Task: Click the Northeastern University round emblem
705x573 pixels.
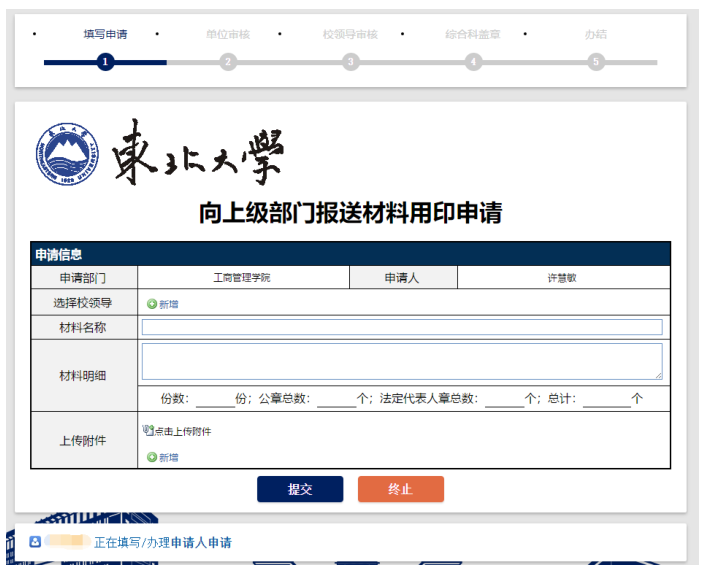Action: pyautogui.click(x=67, y=155)
